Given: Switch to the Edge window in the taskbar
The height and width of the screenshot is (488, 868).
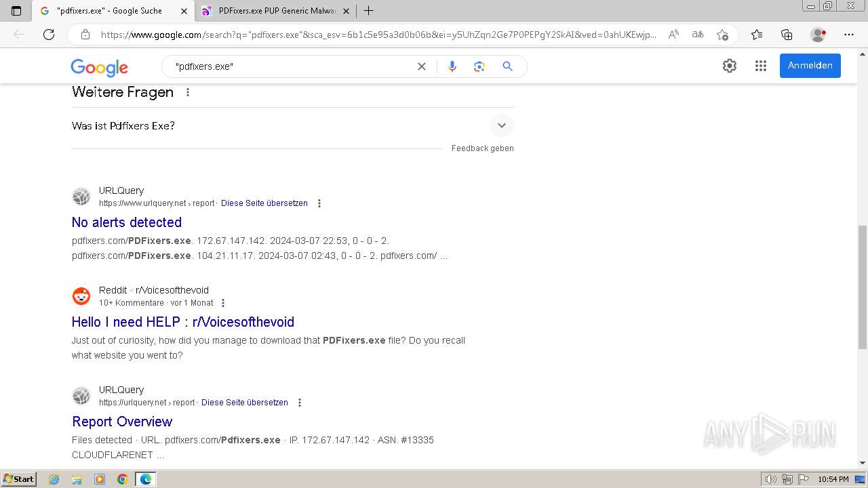Looking at the screenshot, I should (x=145, y=479).
